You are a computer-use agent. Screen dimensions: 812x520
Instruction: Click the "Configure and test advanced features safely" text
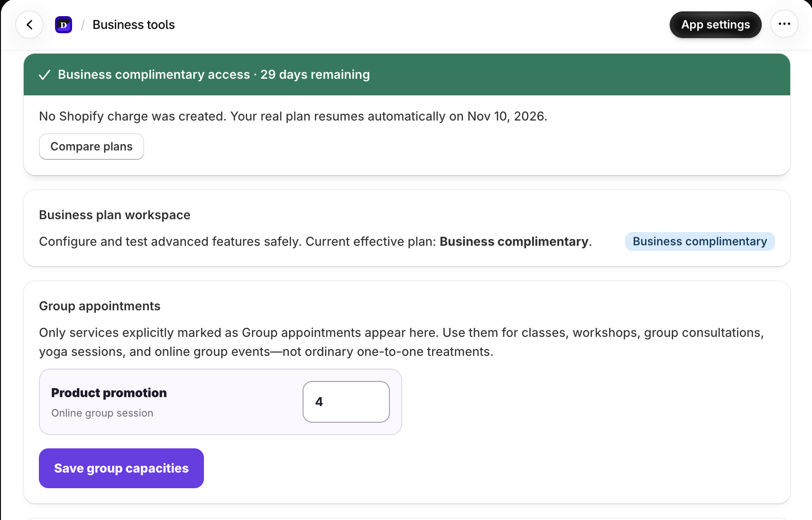pyautogui.click(x=315, y=241)
